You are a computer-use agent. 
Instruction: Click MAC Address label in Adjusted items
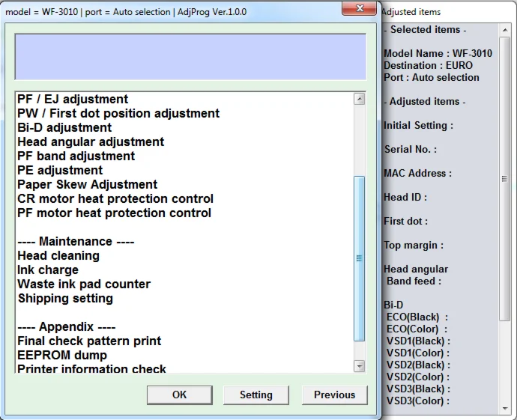(x=418, y=173)
